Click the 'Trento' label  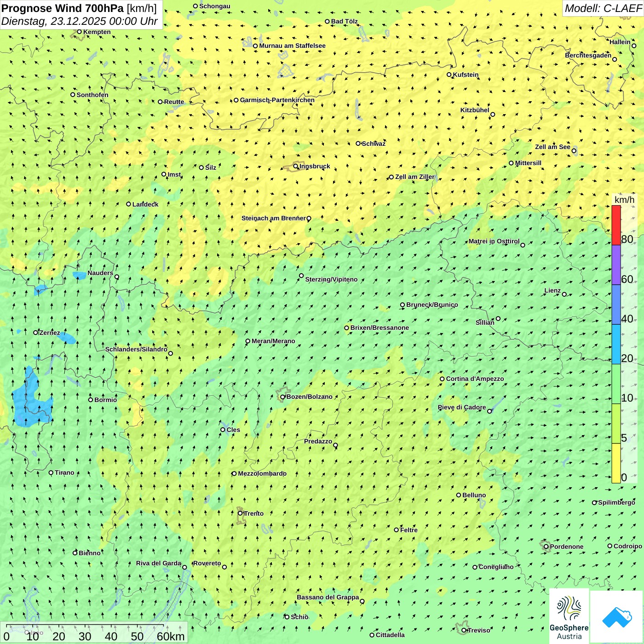tap(254, 513)
